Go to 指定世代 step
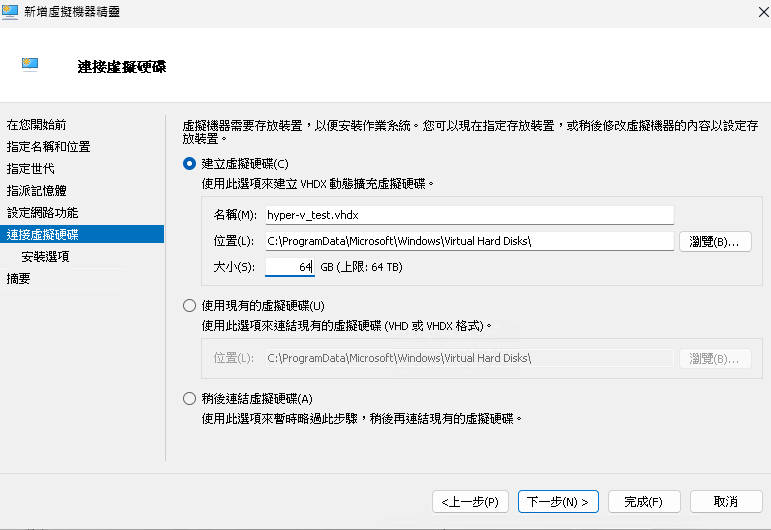The image size is (771, 530). coord(30,169)
